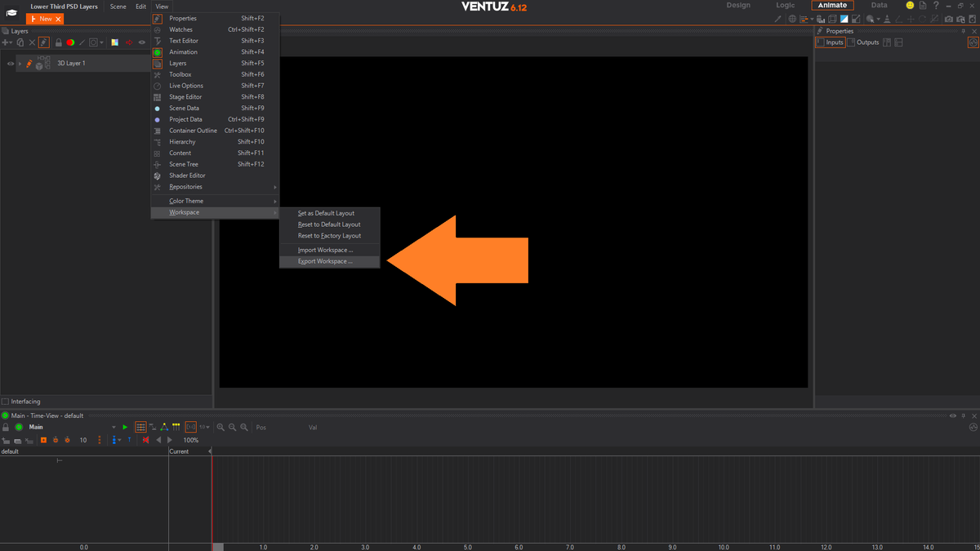Click the 100% zoom value in timeline

click(190, 440)
